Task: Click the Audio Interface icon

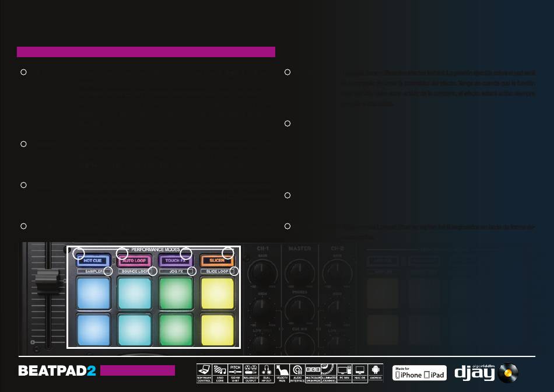Action: click(297, 373)
